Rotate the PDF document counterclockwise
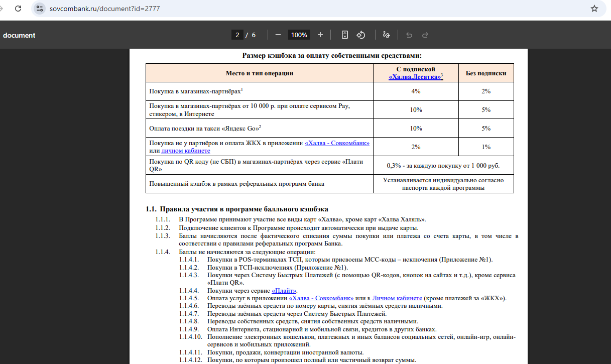Screen dimensions: 611x364 (360, 35)
